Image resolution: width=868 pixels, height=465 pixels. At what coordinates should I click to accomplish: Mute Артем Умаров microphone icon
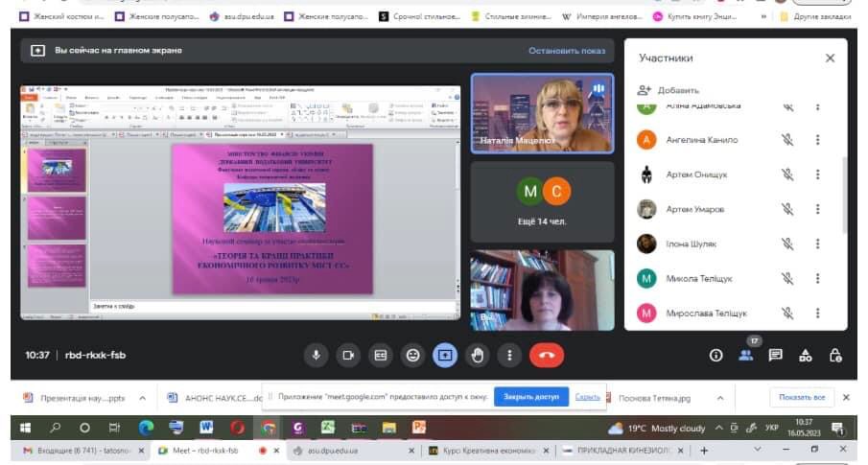pyautogui.click(x=787, y=209)
